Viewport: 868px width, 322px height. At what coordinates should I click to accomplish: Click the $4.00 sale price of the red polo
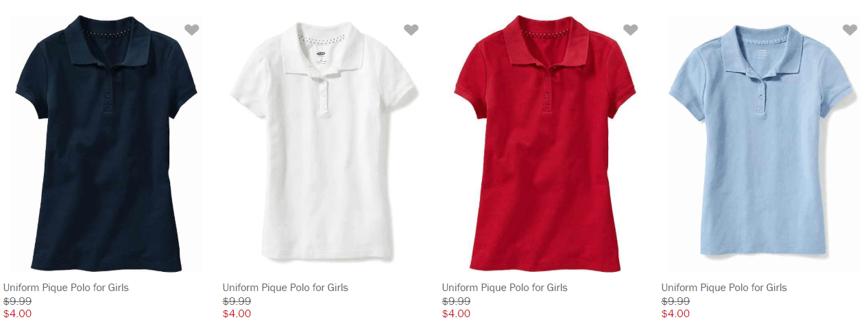[x=456, y=314]
